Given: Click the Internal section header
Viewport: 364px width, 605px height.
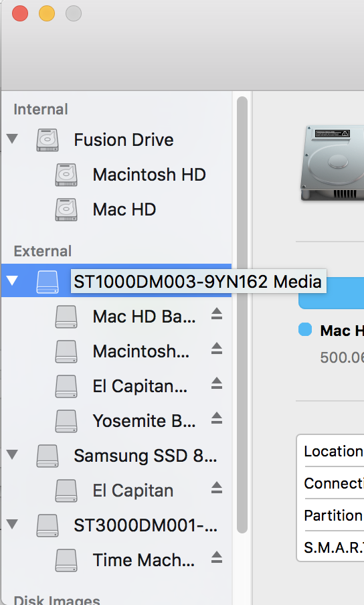Looking at the screenshot, I should click(x=41, y=109).
